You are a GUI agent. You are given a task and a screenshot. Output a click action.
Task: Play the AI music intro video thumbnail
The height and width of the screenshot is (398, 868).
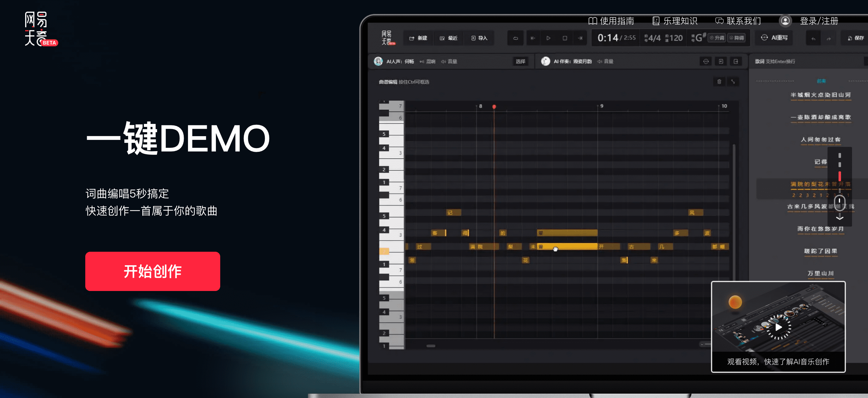778,327
